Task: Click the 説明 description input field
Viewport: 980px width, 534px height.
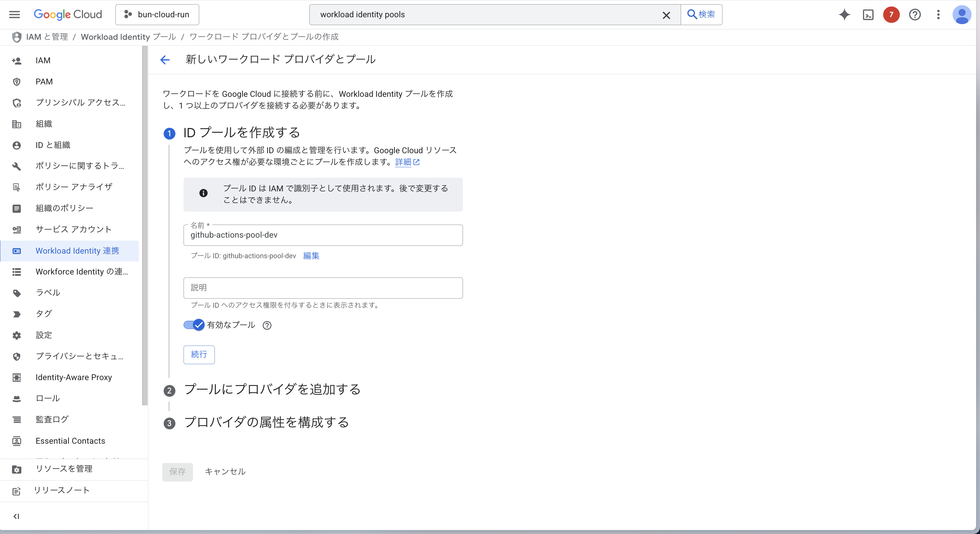Action: [323, 288]
